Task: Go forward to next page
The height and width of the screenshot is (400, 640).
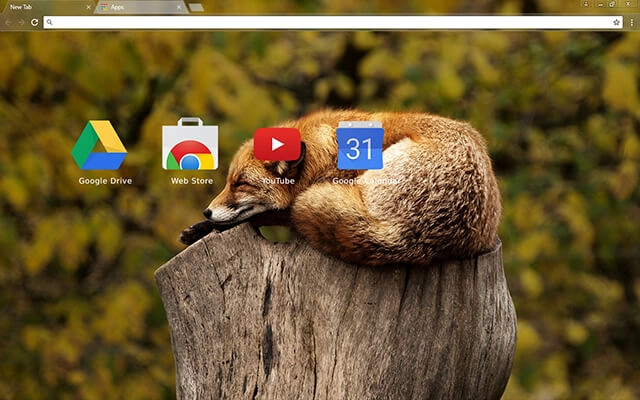Action: coord(21,22)
